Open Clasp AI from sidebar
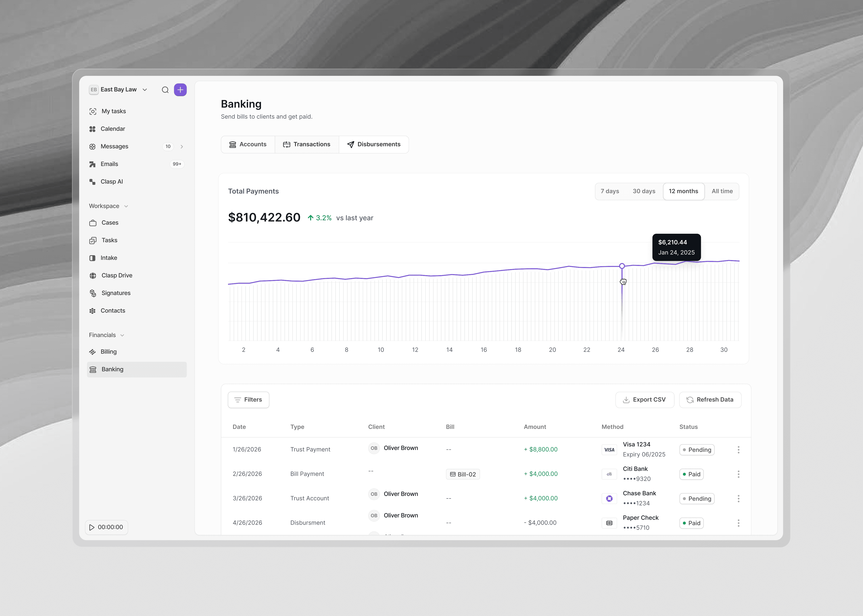 pos(112,182)
